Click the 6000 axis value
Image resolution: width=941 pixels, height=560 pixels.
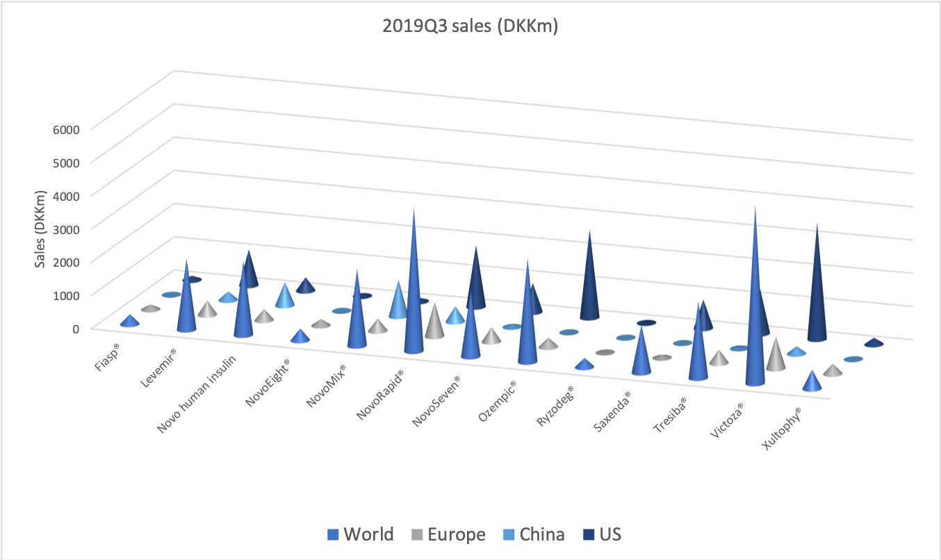tap(67, 129)
